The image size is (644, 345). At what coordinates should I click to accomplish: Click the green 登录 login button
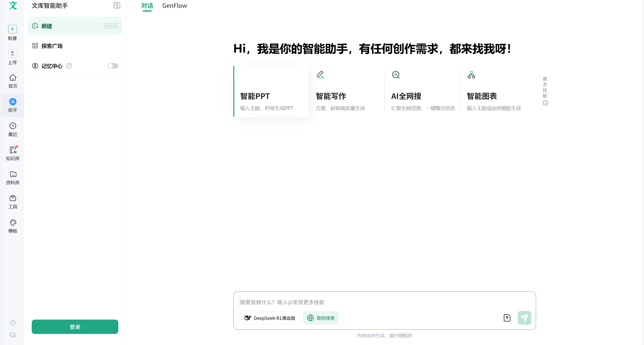pyautogui.click(x=75, y=327)
